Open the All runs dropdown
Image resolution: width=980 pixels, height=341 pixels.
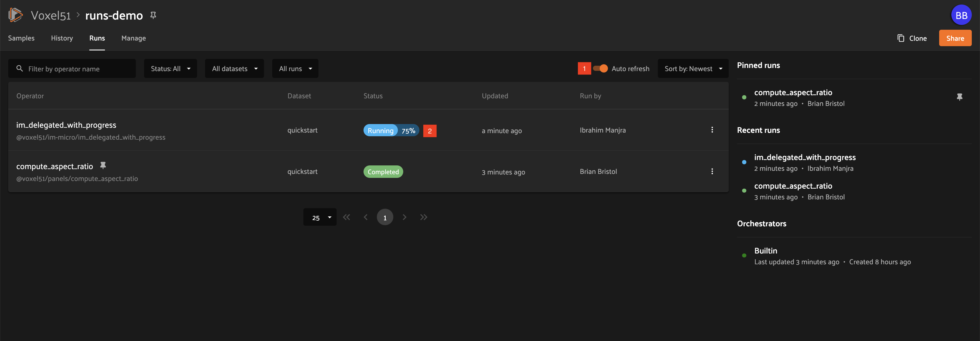[x=295, y=69]
